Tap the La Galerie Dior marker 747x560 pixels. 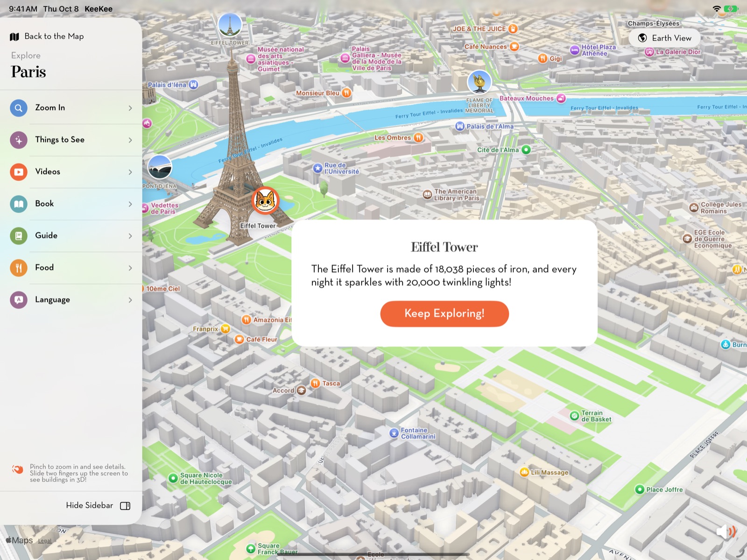[x=649, y=52]
